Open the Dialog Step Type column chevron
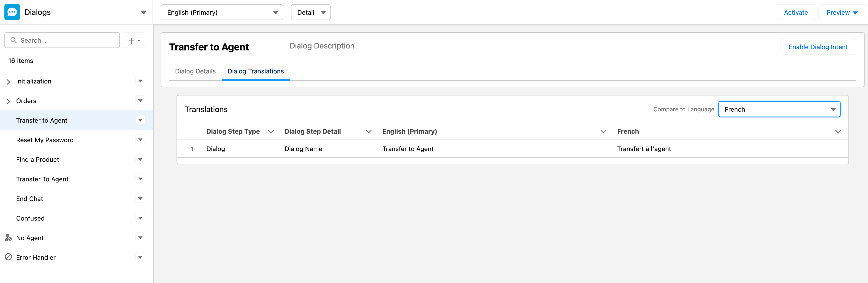Viewport: 868px width, 283px height. [x=271, y=131]
